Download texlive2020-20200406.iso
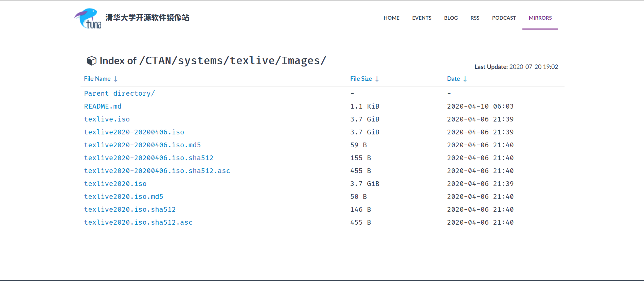The image size is (644, 281). click(134, 132)
